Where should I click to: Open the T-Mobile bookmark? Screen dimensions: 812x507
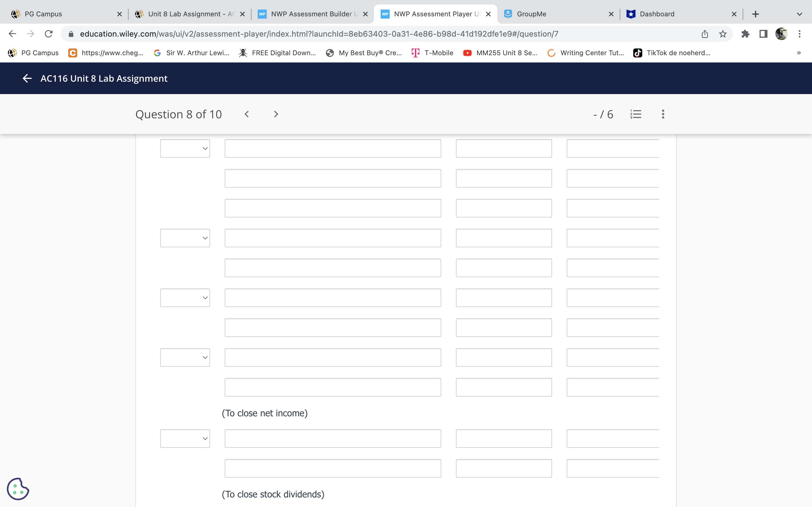coord(433,53)
